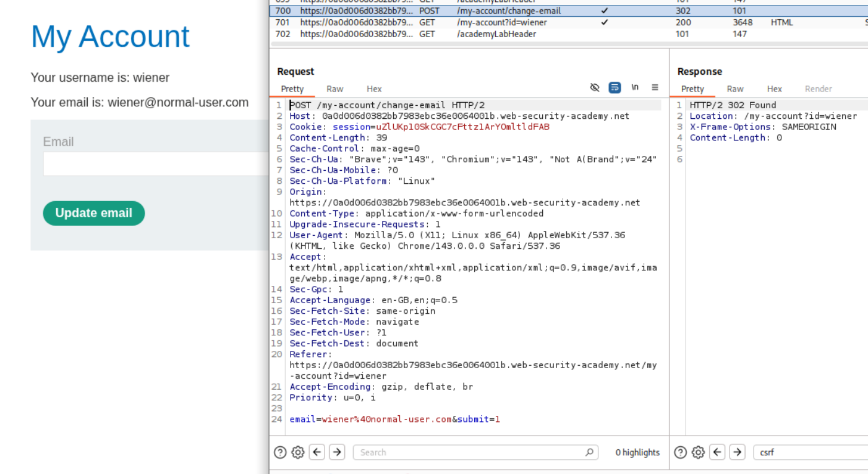The image size is (868, 474).
Task: Go to previous match in Request search
Action: point(317,452)
